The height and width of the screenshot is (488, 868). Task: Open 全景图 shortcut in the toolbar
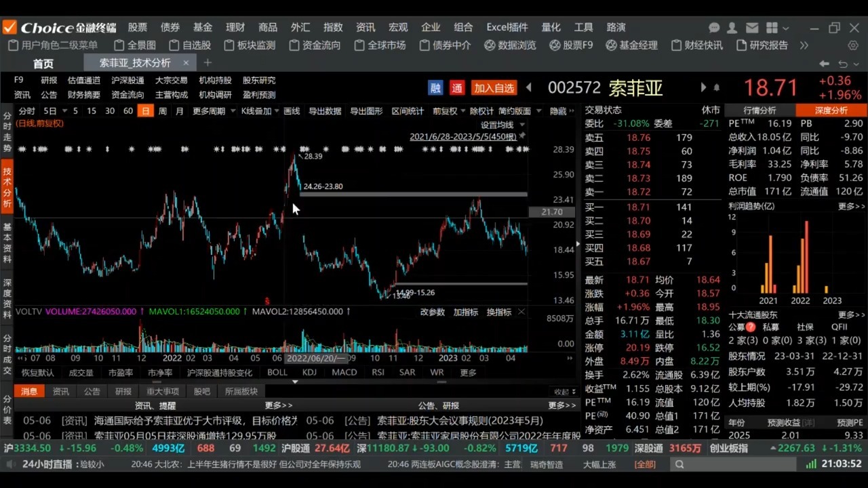[x=135, y=45]
